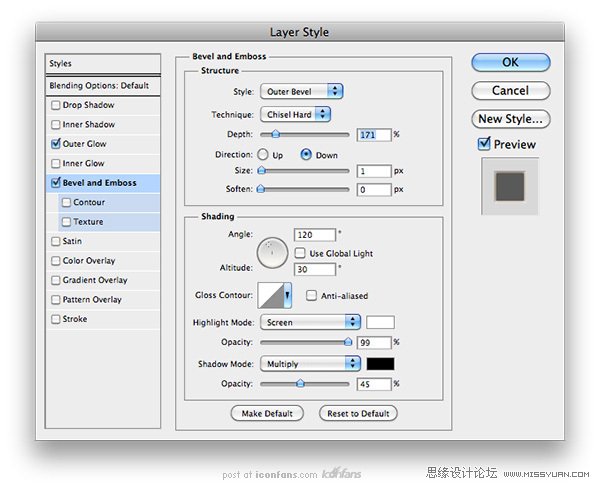Open the Technique dropdown showing Chisel Hard
600x489 pixels.
[x=295, y=114]
